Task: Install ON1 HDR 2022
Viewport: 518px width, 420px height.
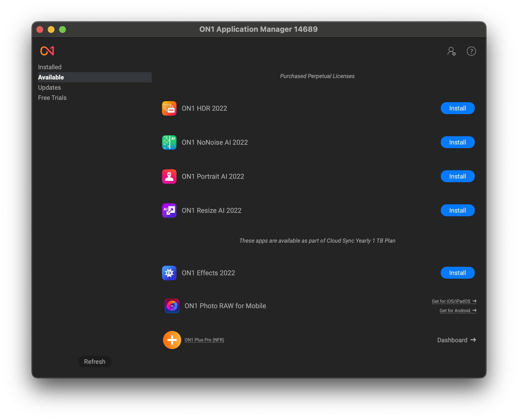Action: click(x=458, y=108)
